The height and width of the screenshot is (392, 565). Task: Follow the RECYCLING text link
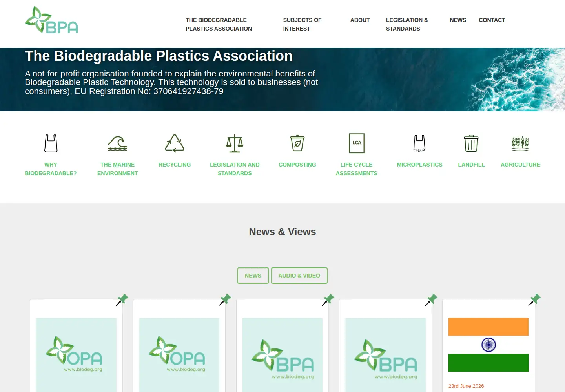coord(175,165)
